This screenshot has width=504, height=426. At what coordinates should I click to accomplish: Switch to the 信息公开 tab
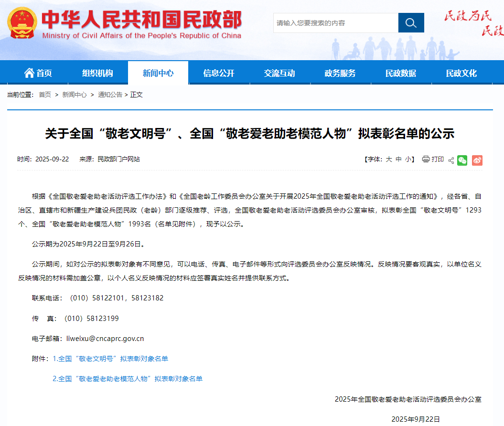[219, 73]
